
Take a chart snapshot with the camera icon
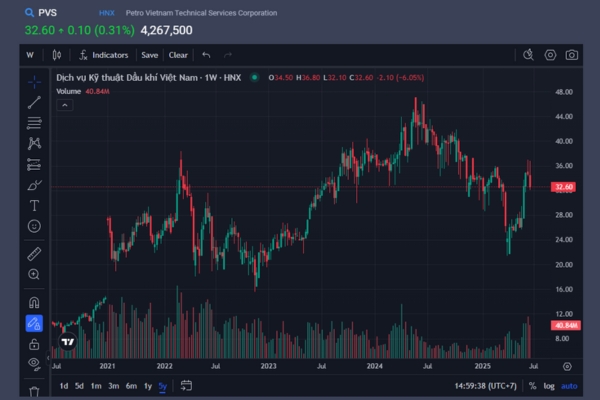(x=572, y=55)
